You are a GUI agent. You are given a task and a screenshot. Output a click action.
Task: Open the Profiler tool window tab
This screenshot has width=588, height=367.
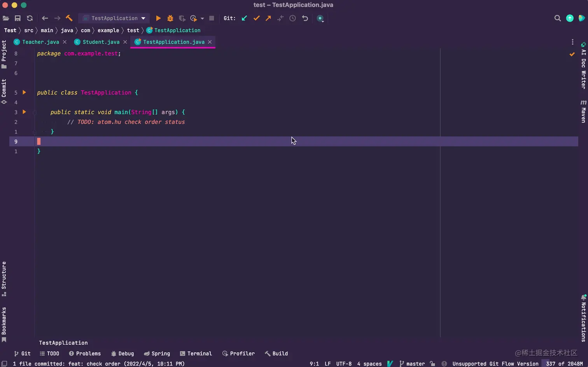click(x=238, y=353)
